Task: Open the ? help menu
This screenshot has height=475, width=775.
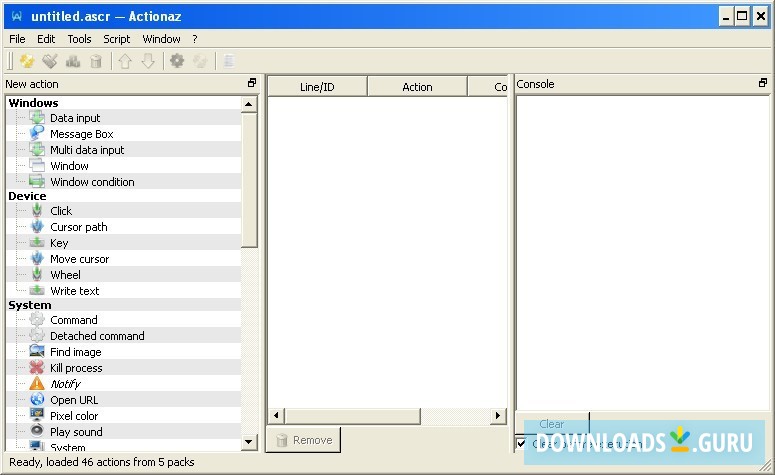Action: pos(195,39)
